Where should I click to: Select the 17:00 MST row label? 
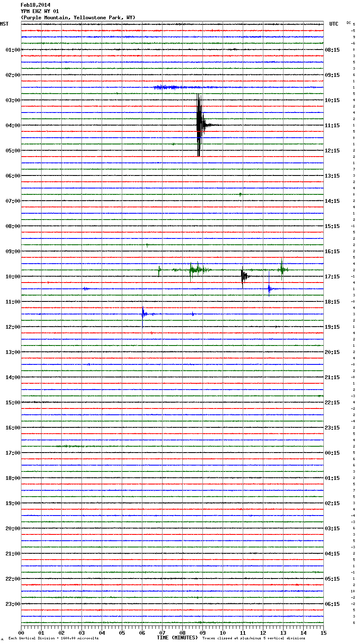click(13, 453)
